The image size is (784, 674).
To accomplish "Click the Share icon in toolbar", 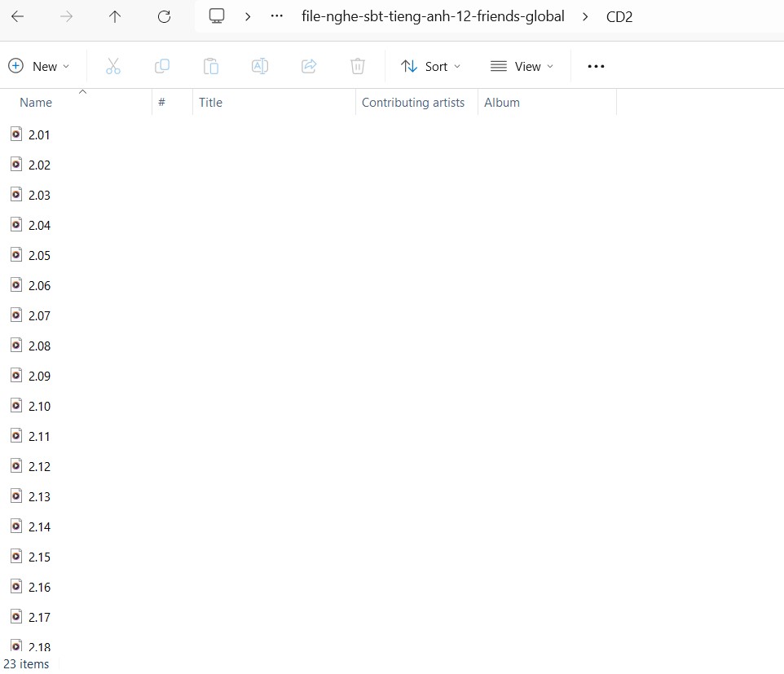I will point(309,66).
